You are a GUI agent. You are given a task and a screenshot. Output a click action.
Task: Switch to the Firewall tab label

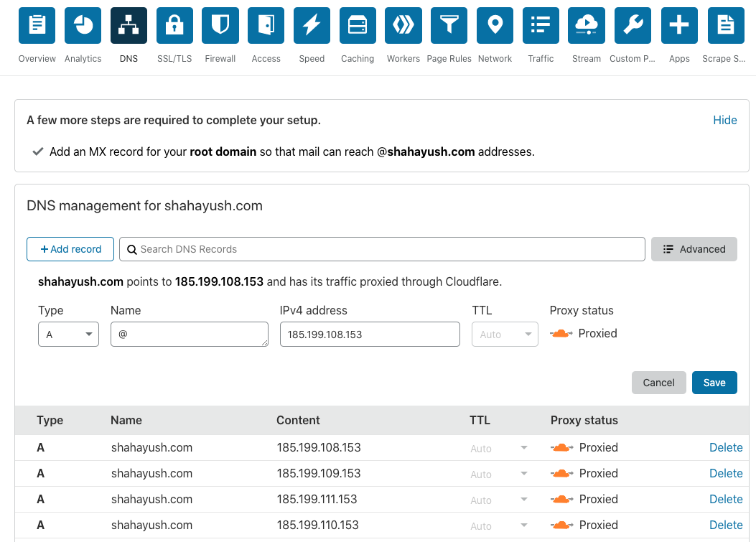(x=220, y=59)
